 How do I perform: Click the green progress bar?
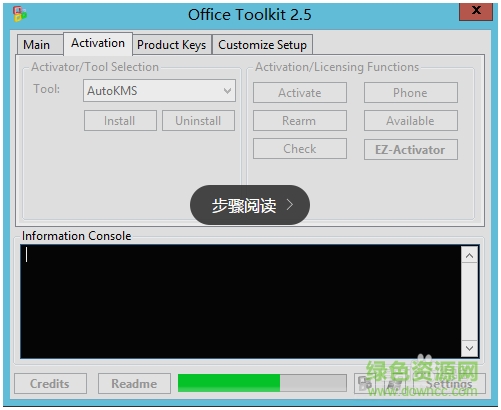pyautogui.click(x=262, y=383)
